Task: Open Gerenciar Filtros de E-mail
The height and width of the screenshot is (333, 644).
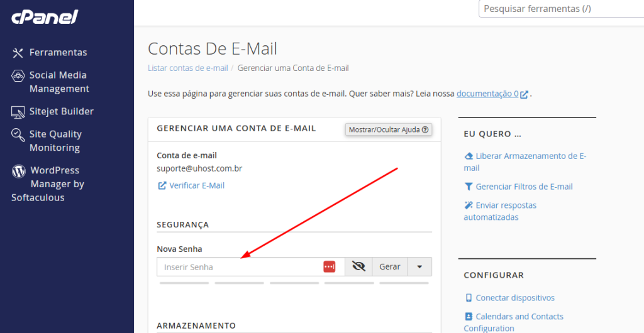Action: (x=524, y=187)
